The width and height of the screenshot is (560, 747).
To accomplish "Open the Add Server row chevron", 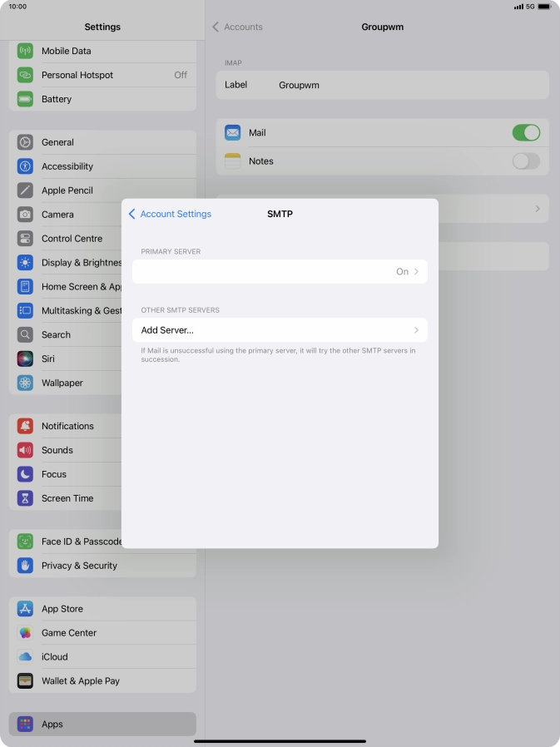I will tap(416, 330).
